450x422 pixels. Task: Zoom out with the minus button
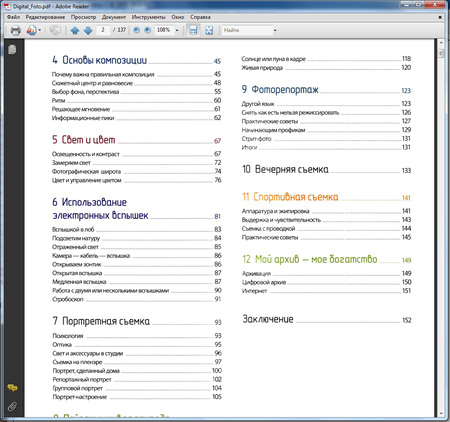click(x=137, y=30)
